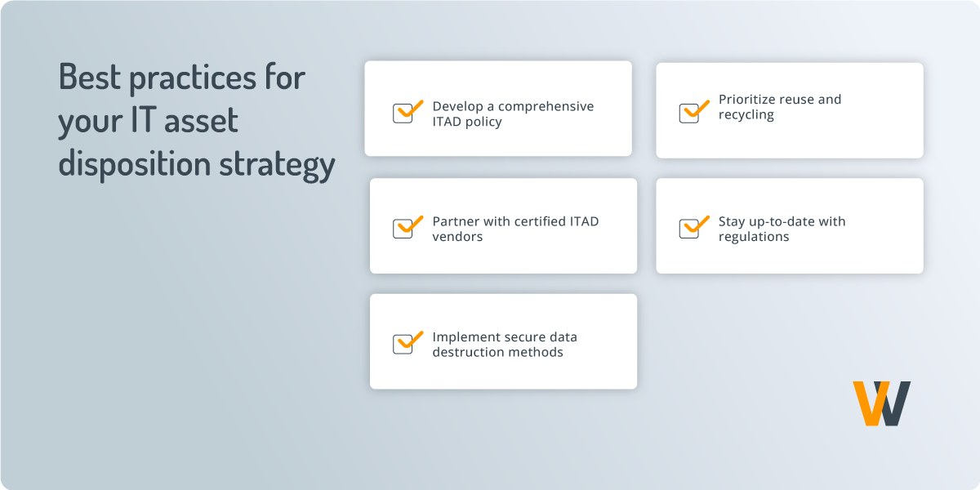Click the "Prioritize reuse and recycling" text
This screenshot has height=490, width=980.
(x=779, y=107)
